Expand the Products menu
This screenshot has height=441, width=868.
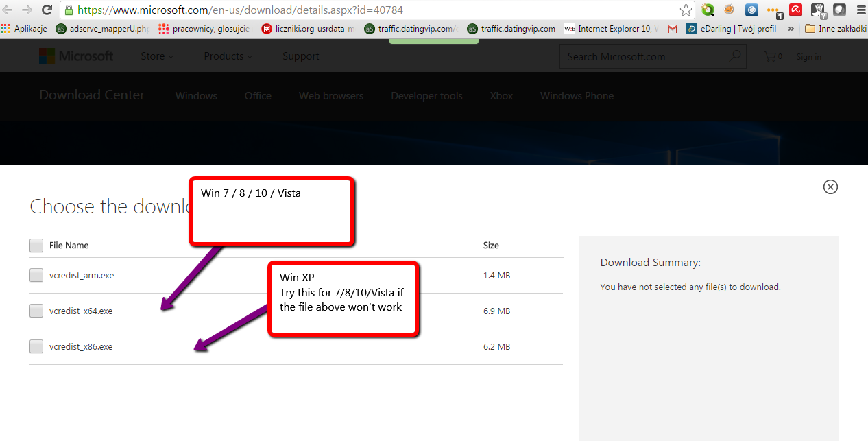tap(228, 56)
